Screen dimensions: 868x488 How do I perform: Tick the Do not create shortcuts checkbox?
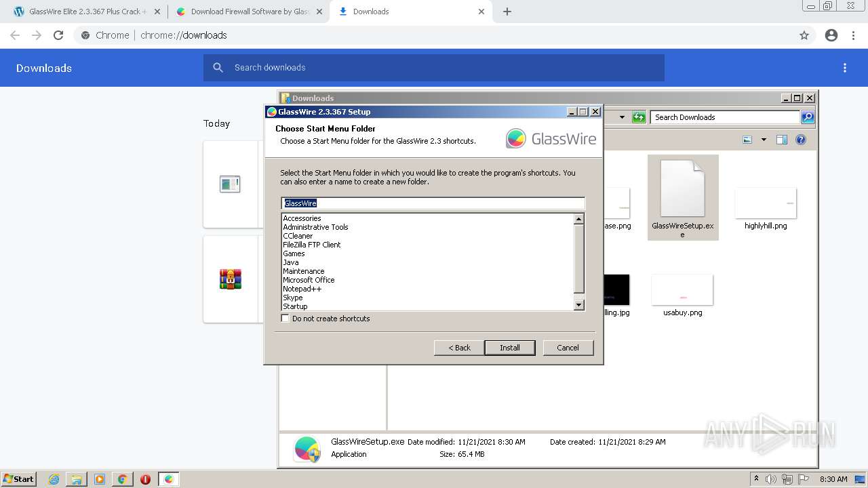pos(285,318)
